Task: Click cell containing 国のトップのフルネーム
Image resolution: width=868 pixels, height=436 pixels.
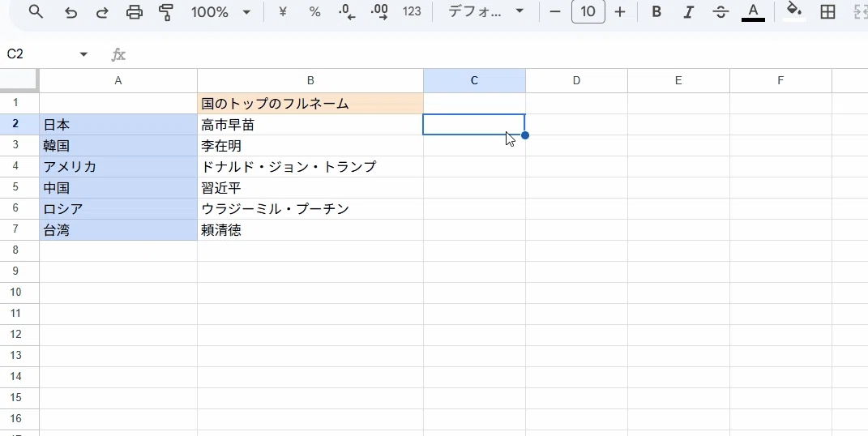Action: pyautogui.click(x=310, y=104)
